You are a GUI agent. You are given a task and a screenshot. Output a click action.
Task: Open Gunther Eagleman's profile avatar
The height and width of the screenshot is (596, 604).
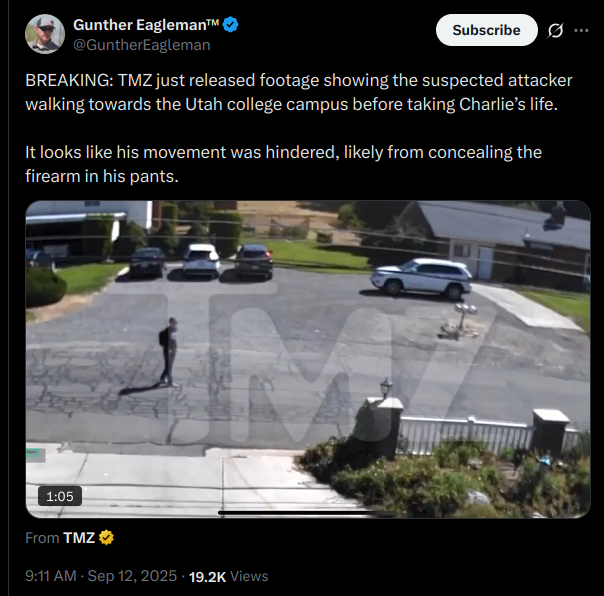(45, 34)
